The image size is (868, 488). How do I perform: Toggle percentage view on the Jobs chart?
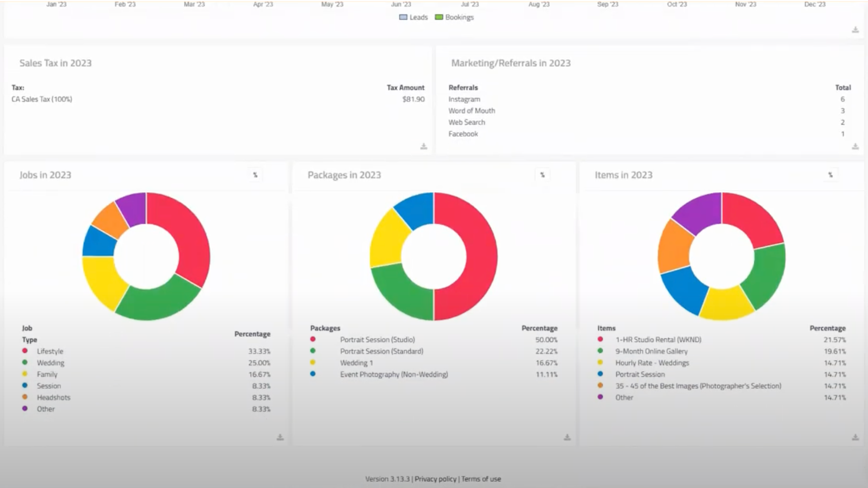tap(256, 174)
